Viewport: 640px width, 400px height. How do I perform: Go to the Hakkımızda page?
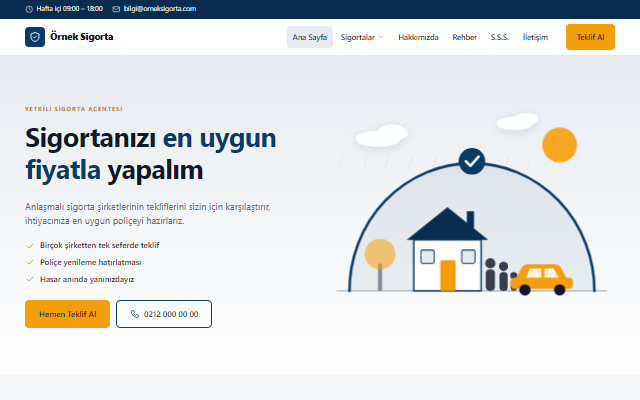(418, 37)
